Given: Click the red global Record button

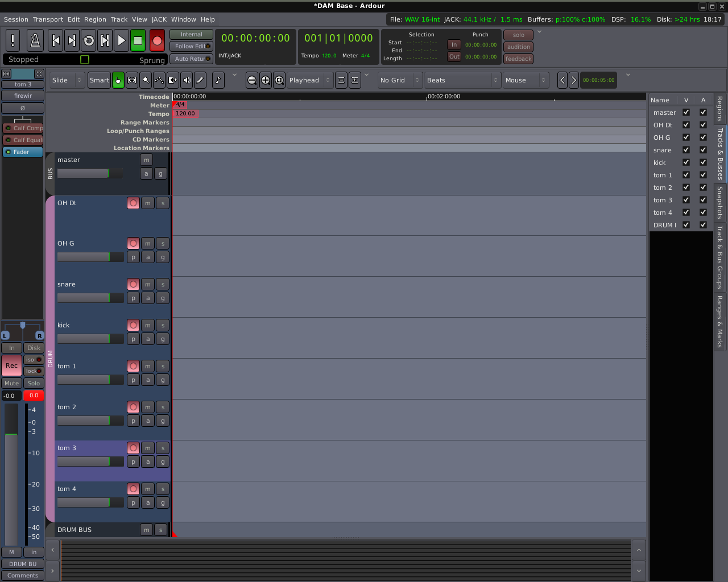Looking at the screenshot, I should [158, 40].
